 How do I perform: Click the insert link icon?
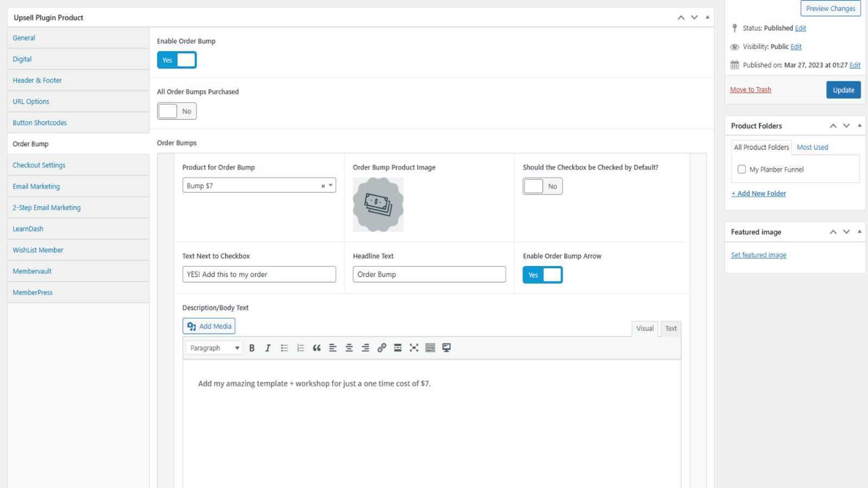point(381,348)
